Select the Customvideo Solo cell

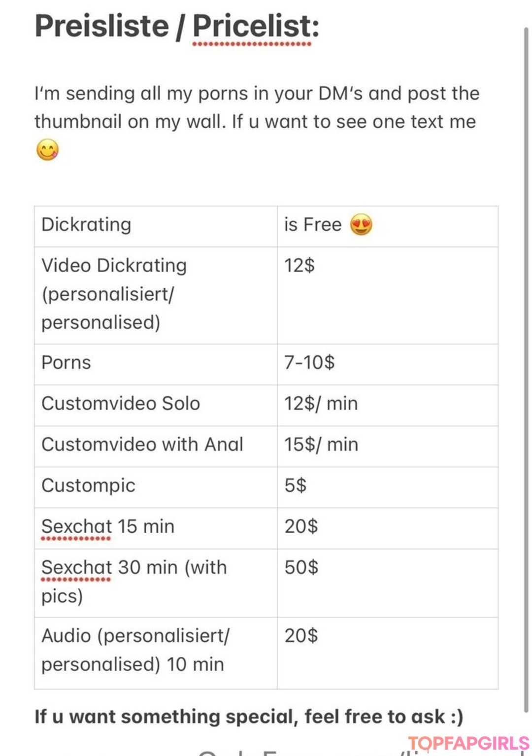(x=156, y=405)
